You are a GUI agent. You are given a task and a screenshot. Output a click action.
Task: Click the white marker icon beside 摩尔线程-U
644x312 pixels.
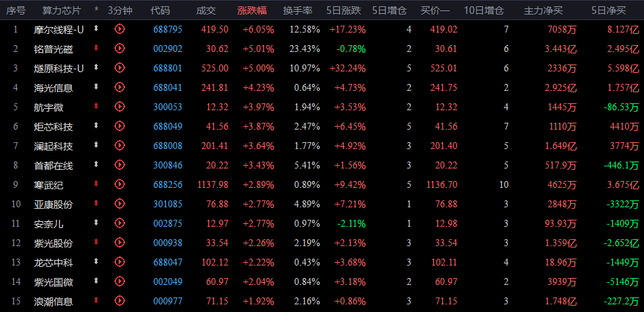point(96,28)
